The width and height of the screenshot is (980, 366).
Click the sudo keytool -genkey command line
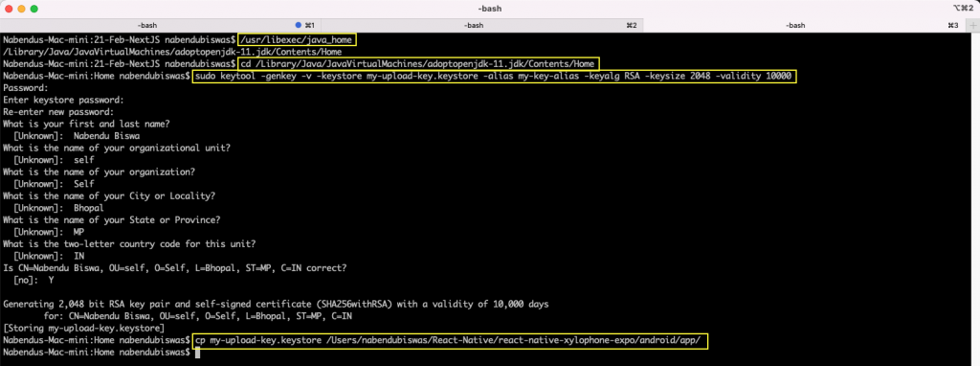coord(494,76)
